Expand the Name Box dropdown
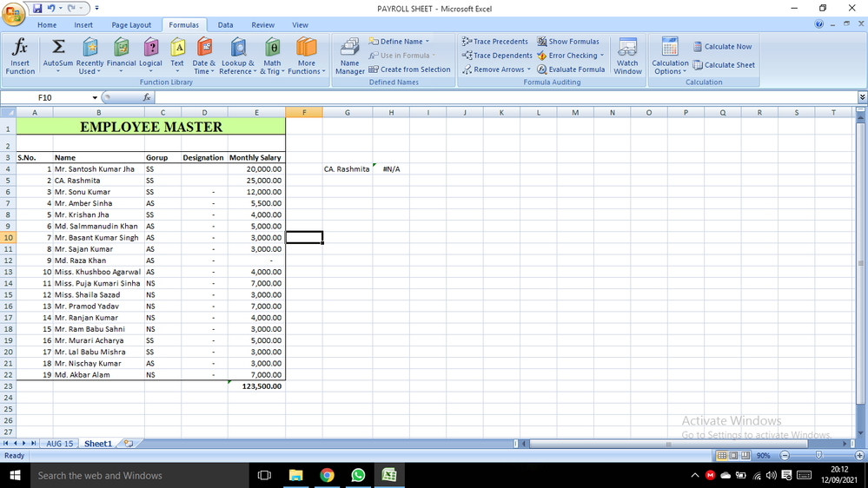 (95, 97)
